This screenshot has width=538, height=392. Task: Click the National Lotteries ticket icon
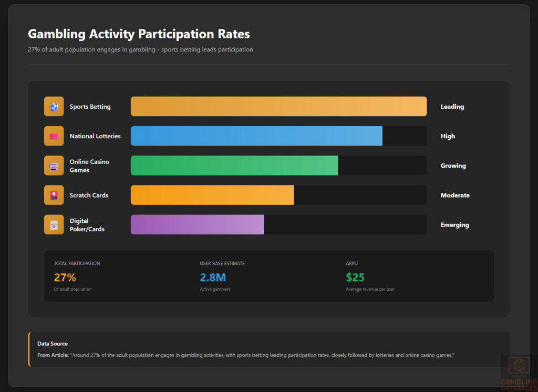[x=53, y=136]
